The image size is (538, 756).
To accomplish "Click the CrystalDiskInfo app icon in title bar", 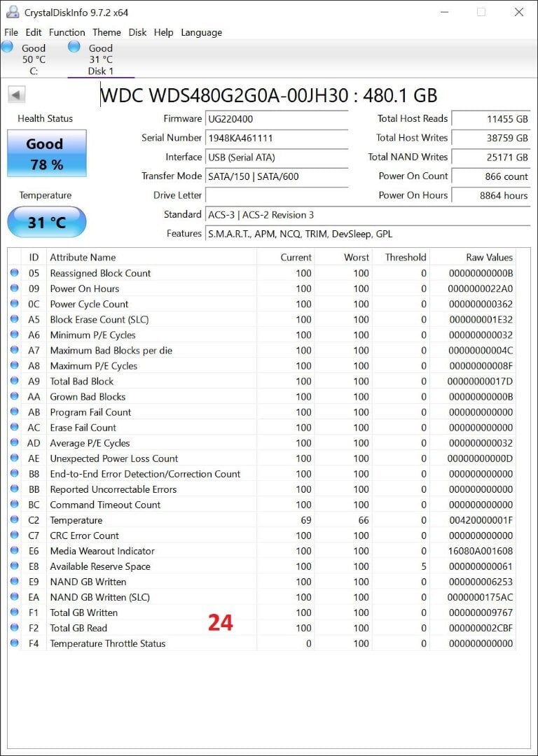I will tap(13, 12).
